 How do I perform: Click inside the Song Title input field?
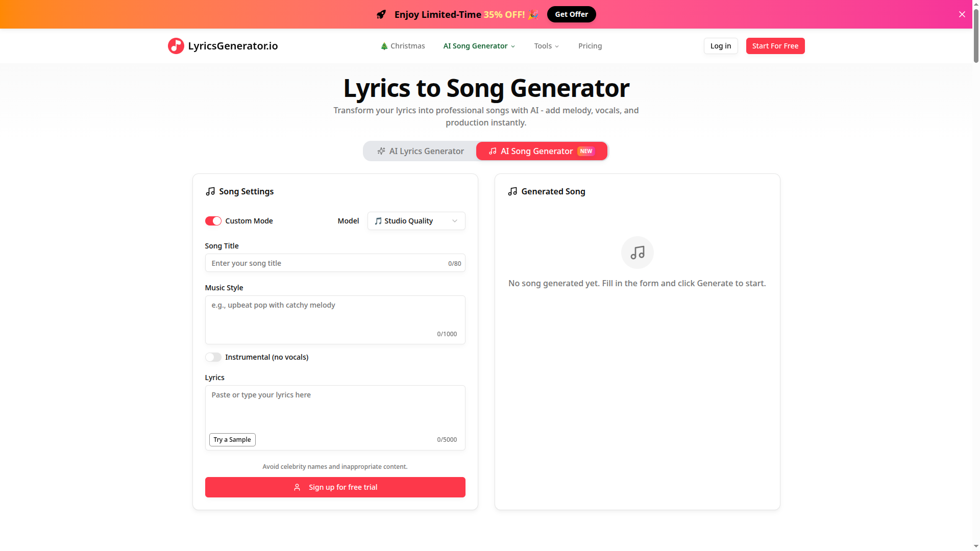(335, 263)
